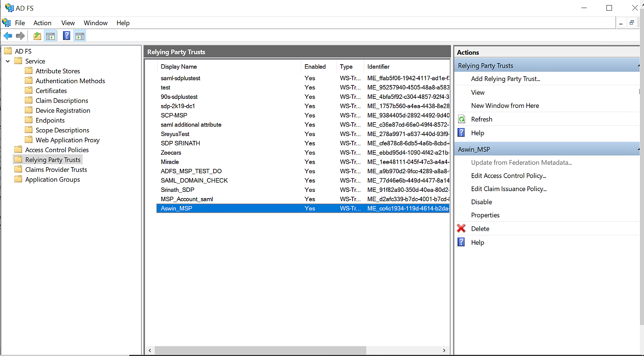Toggle the Show/Hide Console Tree icon
This screenshot has height=356, width=644.
point(50,36)
